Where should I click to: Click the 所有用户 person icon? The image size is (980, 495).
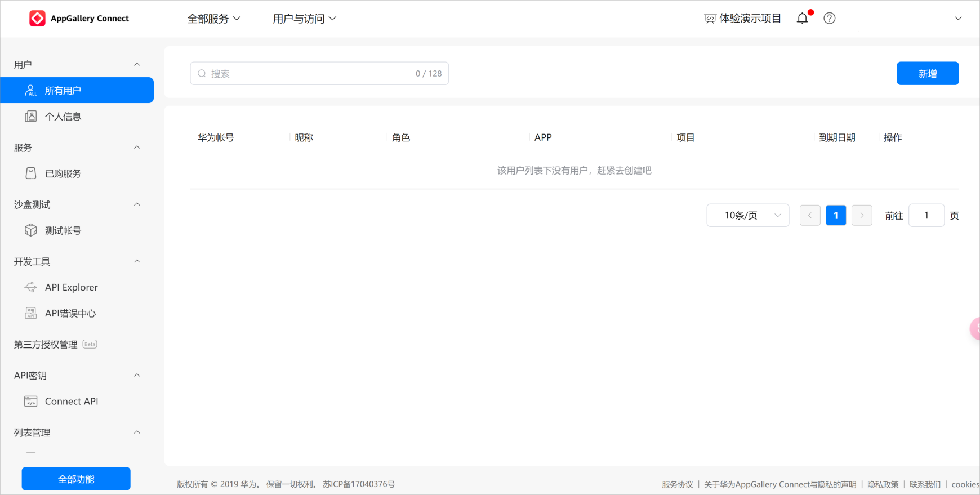[31, 90]
